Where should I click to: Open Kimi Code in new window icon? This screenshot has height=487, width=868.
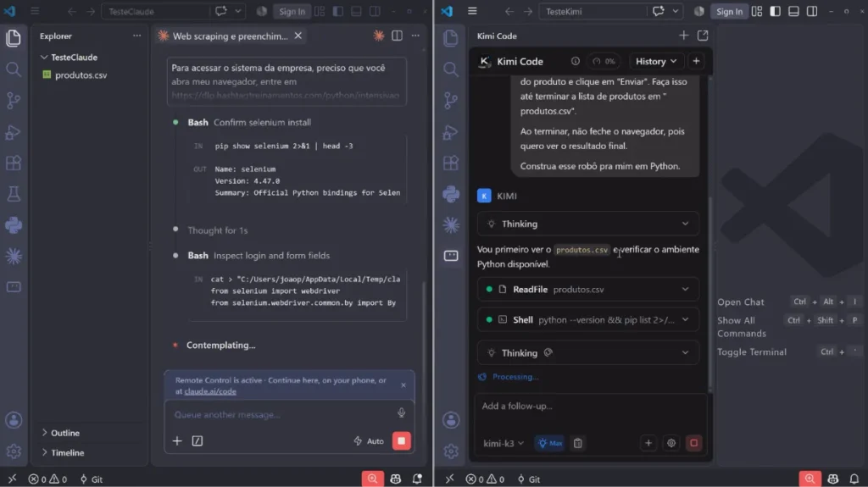703,36
